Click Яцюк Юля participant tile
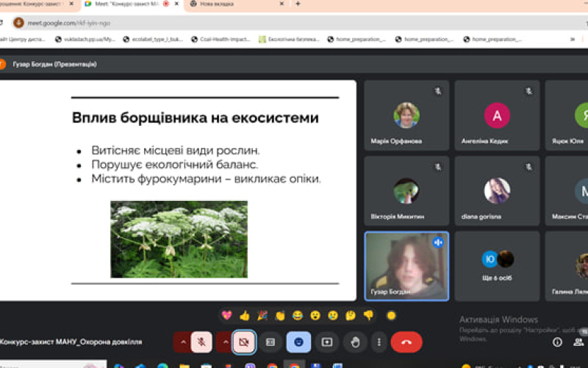The height and width of the screenshot is (368, 588). [567, 116]
